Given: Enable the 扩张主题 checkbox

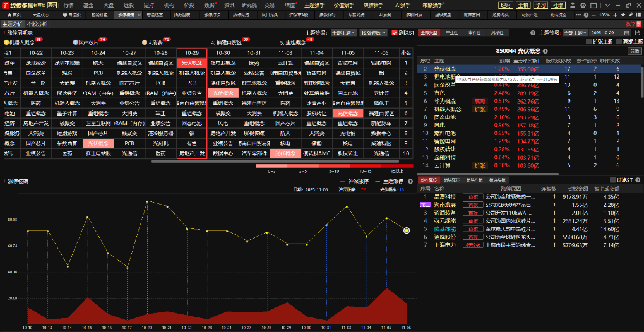Looking at the screenshot, I should [589, 41].
